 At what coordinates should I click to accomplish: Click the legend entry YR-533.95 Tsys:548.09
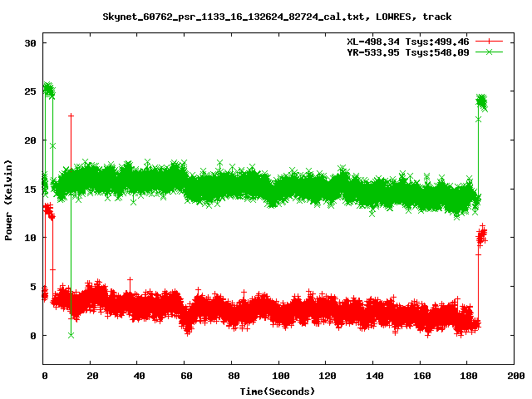point(408,52)
